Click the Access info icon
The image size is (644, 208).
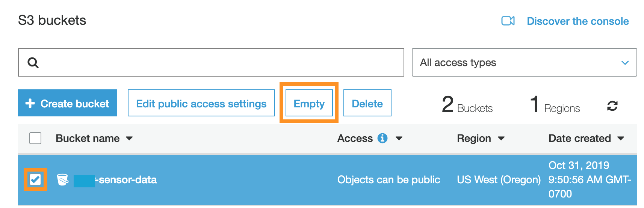tap(382, 138)
